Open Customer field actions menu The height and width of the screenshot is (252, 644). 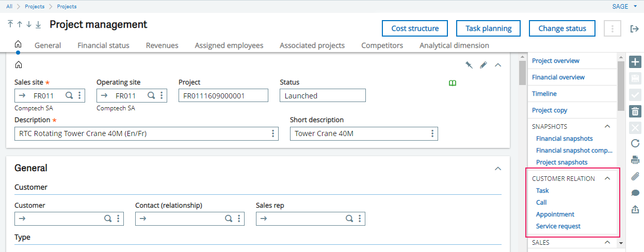(118, 219)
